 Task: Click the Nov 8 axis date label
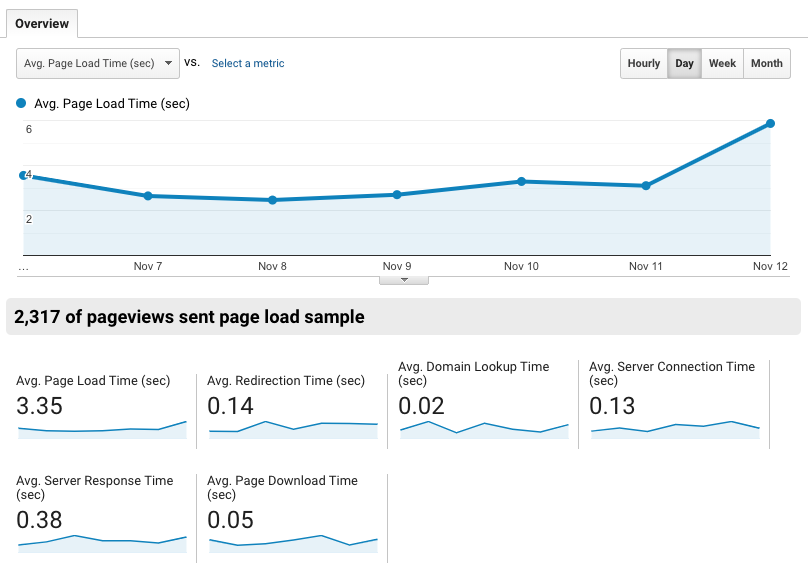(271, 266)
